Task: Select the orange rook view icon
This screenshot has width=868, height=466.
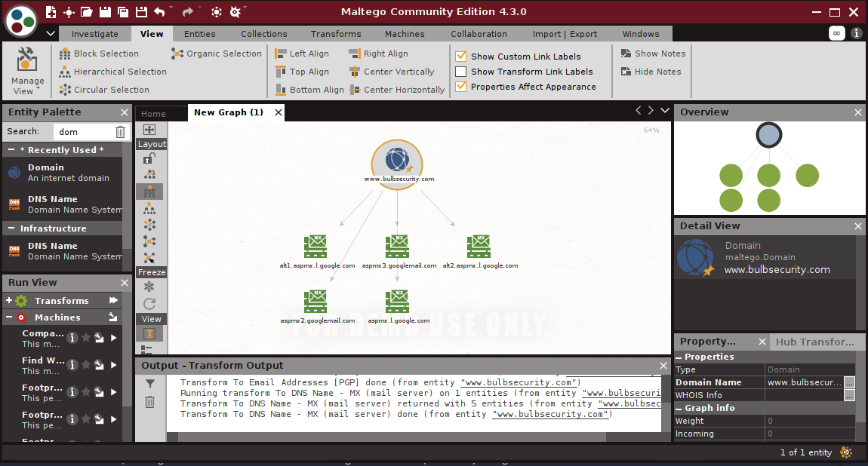Action: pyautogui.click(x=149, y=333)
